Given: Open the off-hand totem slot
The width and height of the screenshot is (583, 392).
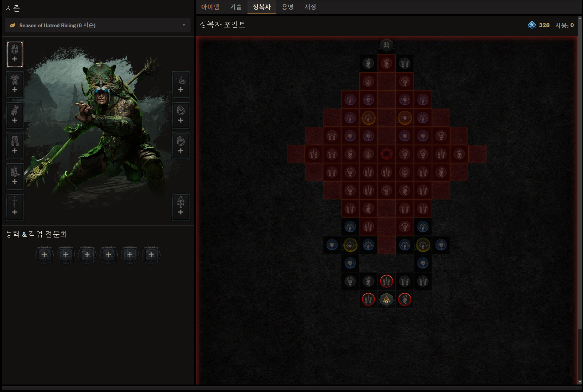Looking at the screenshot, I should [x=181, y=207].
